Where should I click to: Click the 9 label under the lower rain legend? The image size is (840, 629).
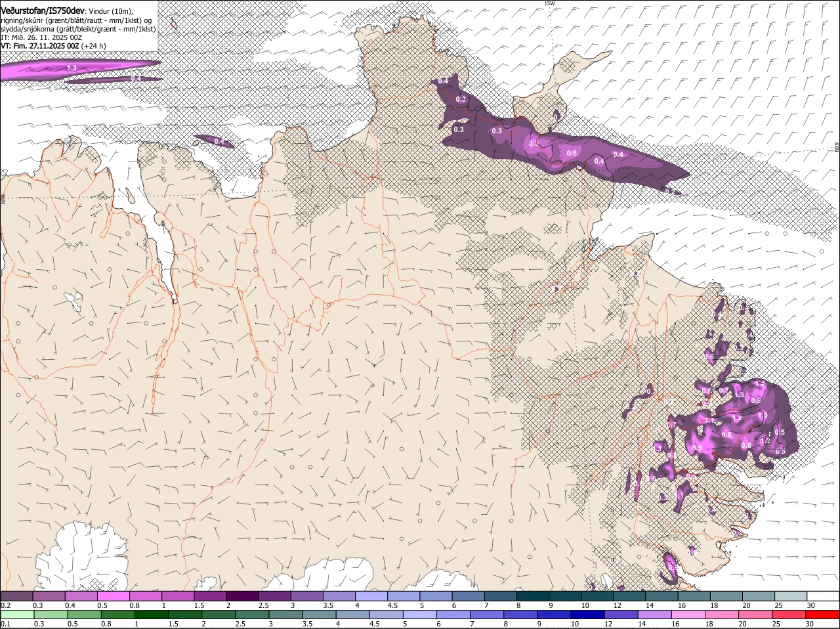[539, 624]
